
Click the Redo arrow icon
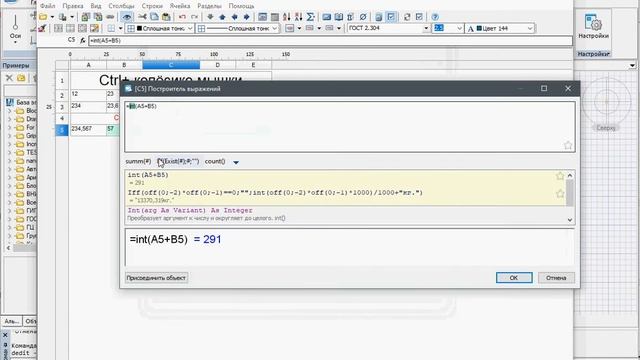(x=194, y=17)
